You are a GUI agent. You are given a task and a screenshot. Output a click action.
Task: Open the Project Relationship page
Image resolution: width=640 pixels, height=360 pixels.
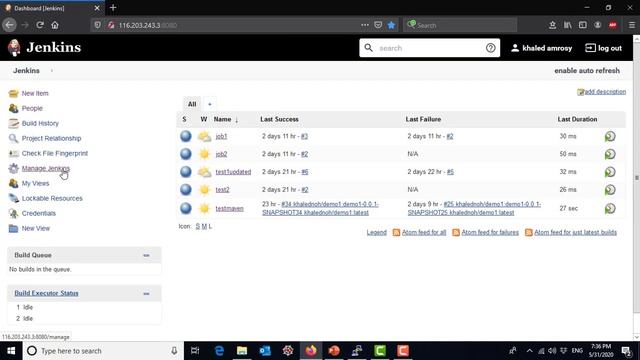[51, 138]
